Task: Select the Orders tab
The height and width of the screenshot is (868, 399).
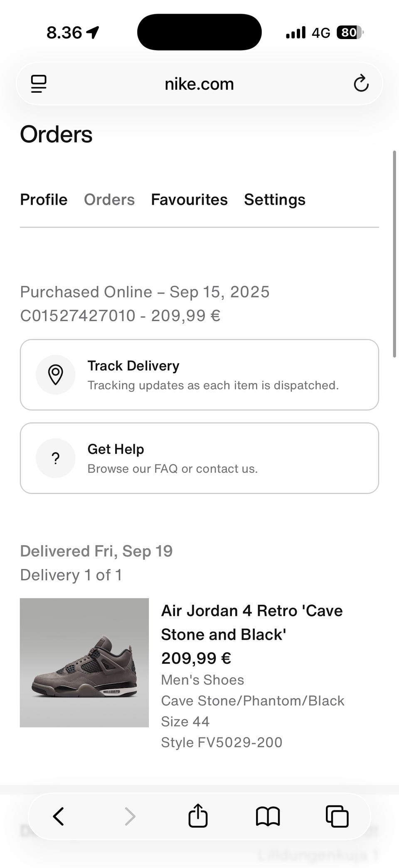Action: click(109, 200)
